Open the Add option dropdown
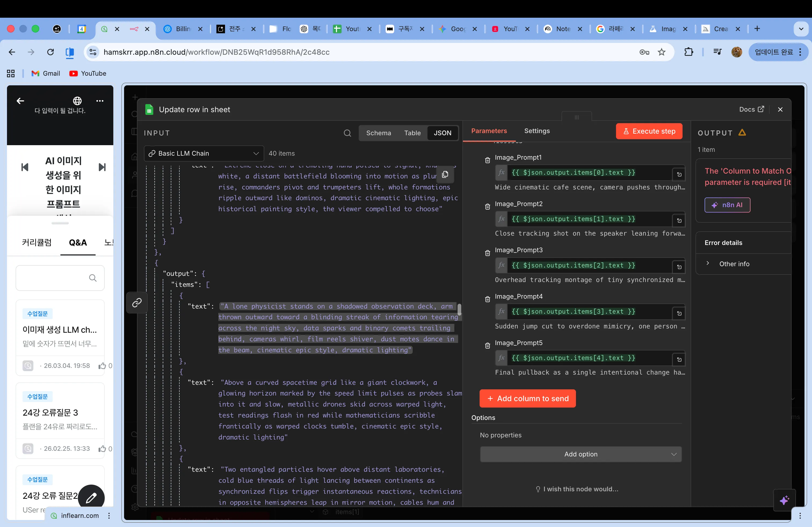 click(x=580, y=454)
